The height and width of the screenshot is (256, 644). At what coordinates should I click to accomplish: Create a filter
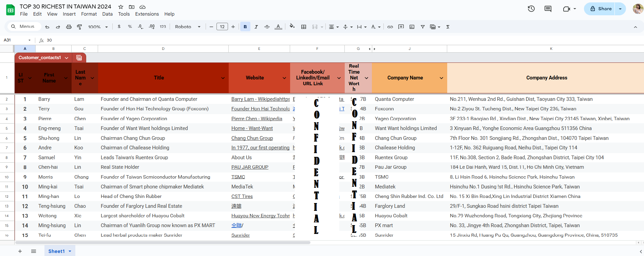tap(423, 27)
